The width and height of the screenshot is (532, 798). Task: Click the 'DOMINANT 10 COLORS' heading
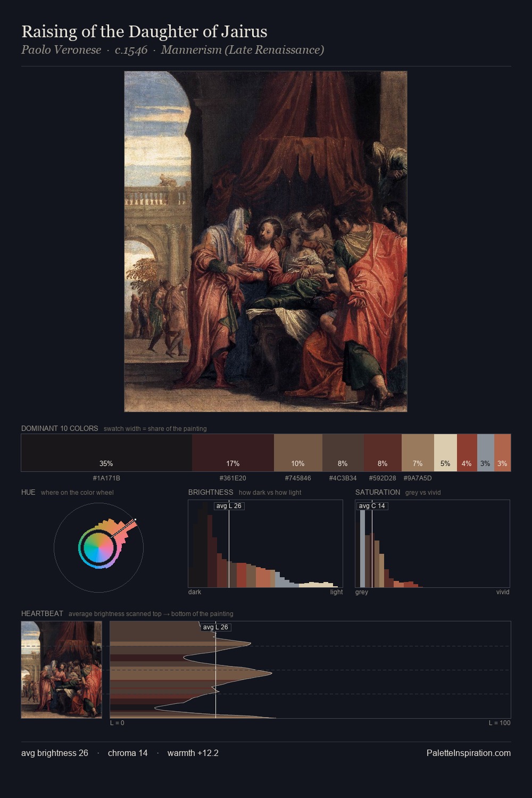60,428
